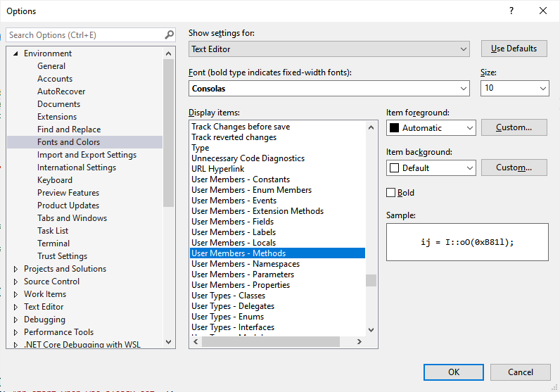
Task: Select Documents in the options tree
Action: tap(58, 104)
